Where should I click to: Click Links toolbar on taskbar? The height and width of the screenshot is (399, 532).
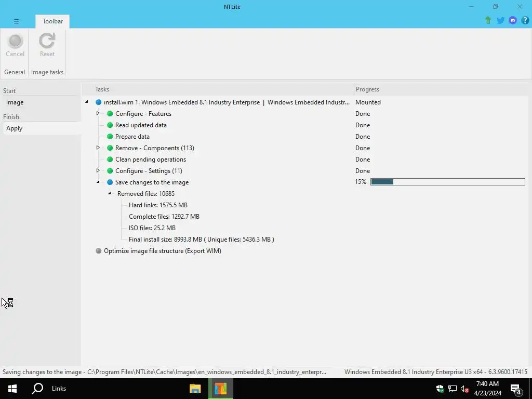(59, 389)
